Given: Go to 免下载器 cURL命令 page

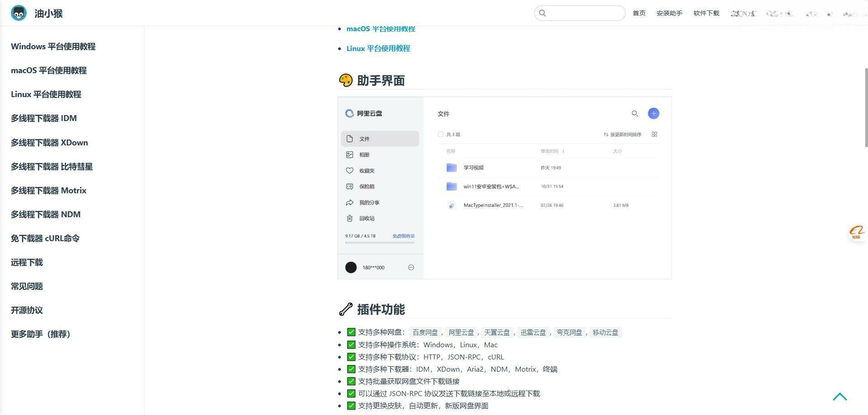Looking at the screenshot, I should click(45, 238).
